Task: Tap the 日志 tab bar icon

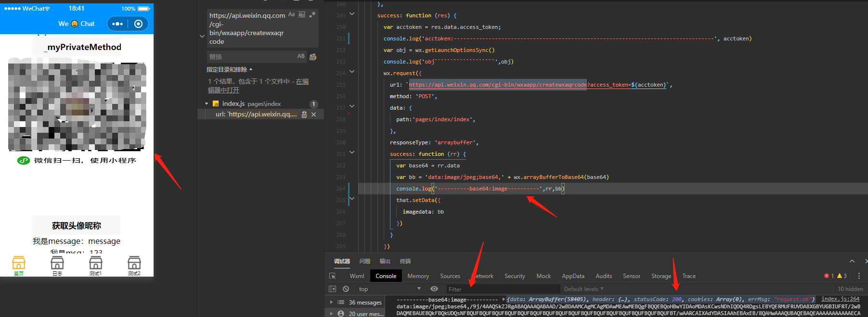Action: pos(57,266)
